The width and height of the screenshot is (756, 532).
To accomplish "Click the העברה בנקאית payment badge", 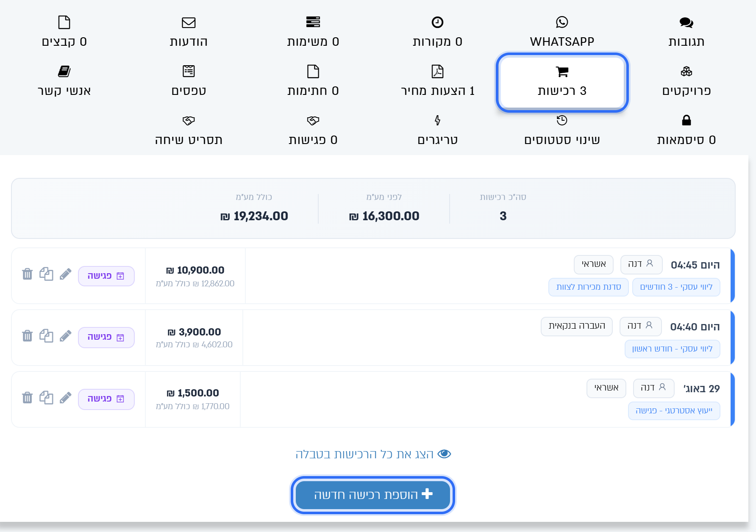I will 577,326.
